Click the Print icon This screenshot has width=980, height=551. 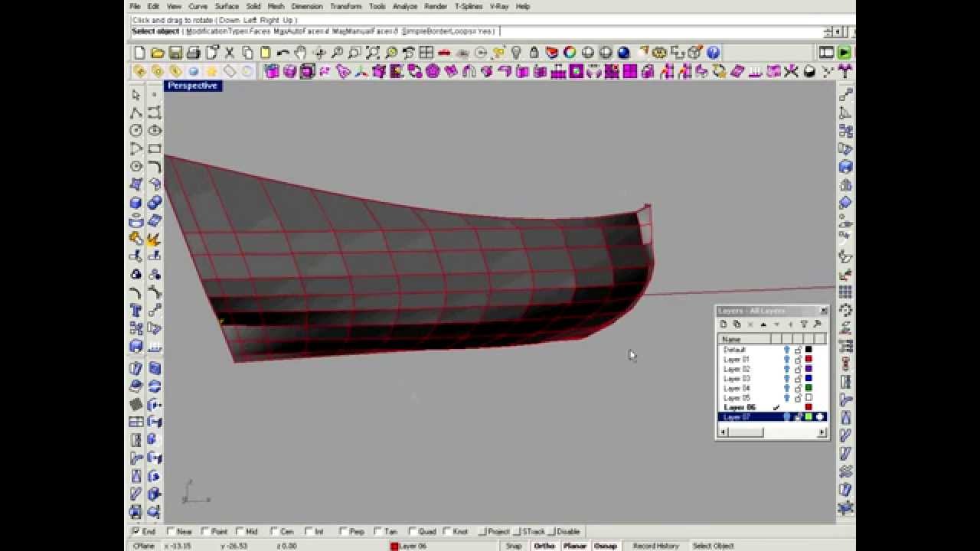(x=193, y=53)
